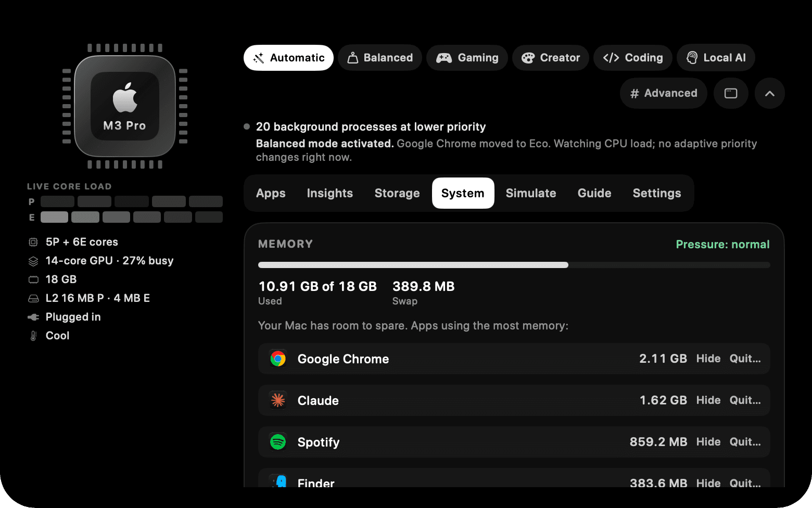This screenshot has width=812, height=508.
Task: Go to the Storage tab
Action: 397,193
